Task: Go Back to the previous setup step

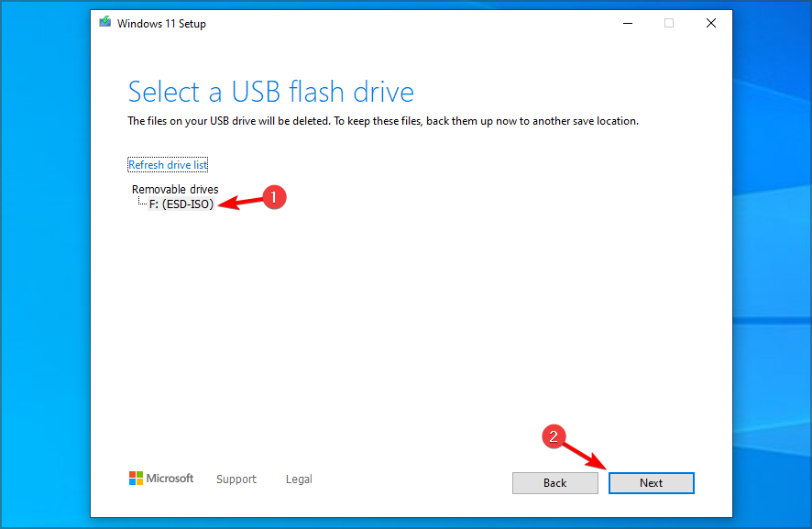Action: click(554, 483)
